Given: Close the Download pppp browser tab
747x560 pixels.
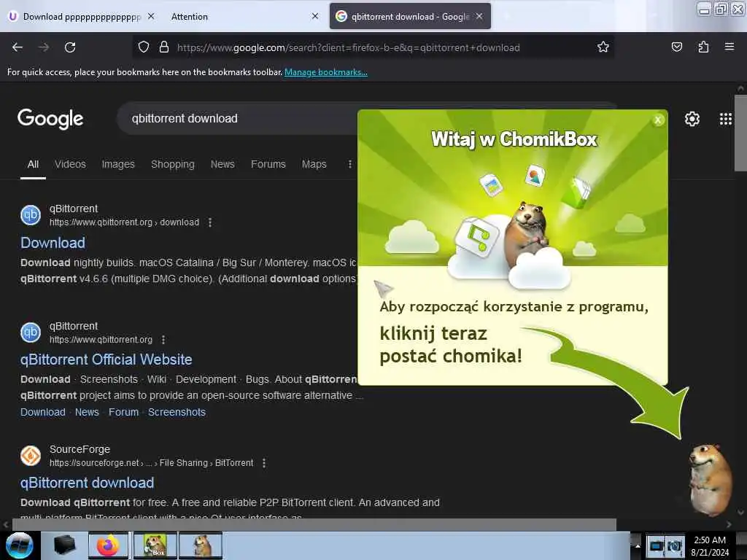Looking at the screenshot, I should pos(151,16).
